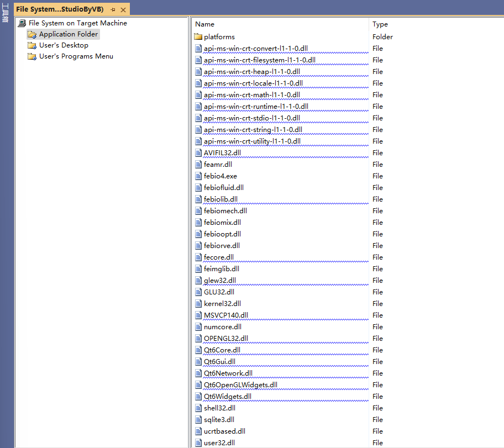This screenshot has width=504, height=448.
Task: Select api-ms-win-crt-locale-l1-1-0.dll file name
Action: point(253,83)
